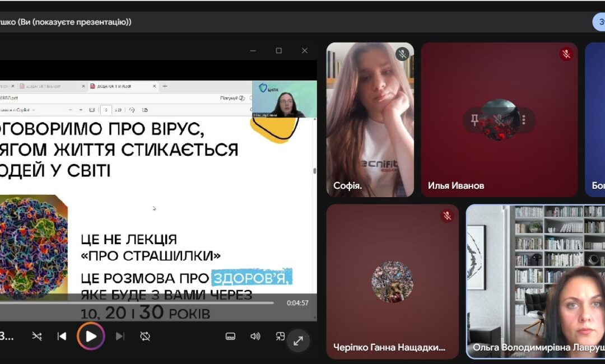Skip to the previous track
The image size is (605, 364).
62,336
